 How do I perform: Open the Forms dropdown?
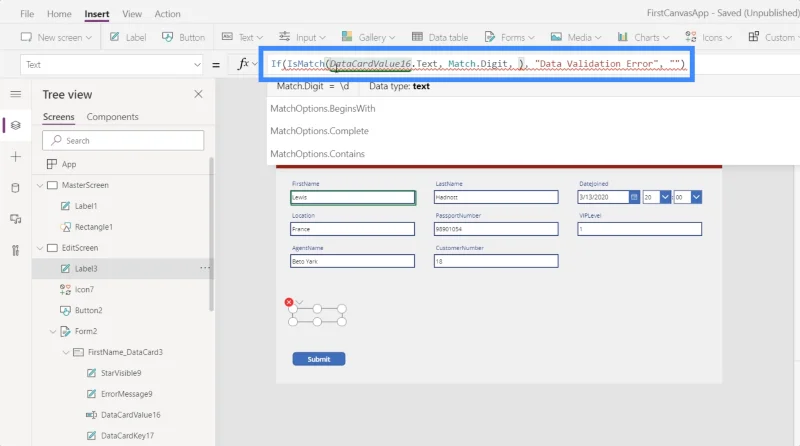click(509, 37)
